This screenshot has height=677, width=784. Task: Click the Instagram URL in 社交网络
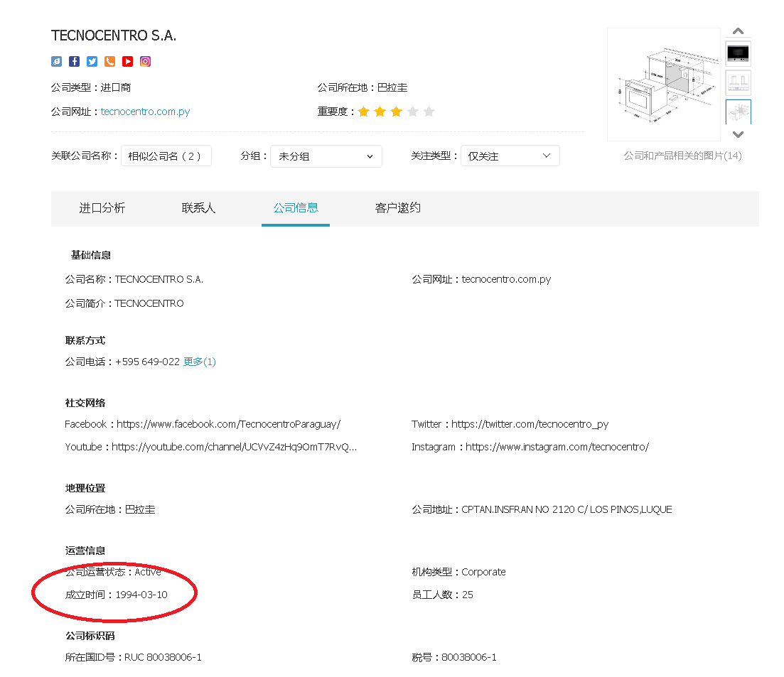point(557,447)
